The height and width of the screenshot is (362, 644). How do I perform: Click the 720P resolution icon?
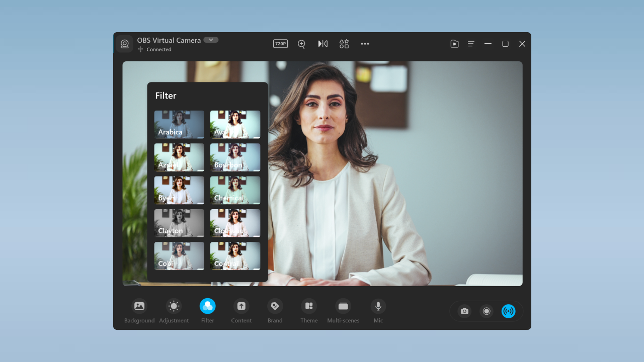tap(280, 44)
